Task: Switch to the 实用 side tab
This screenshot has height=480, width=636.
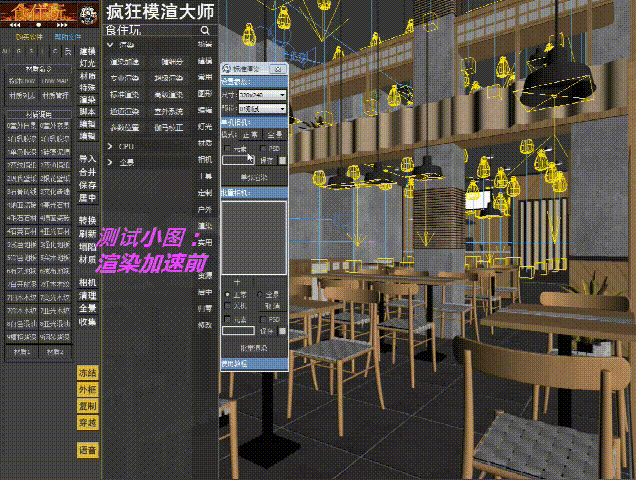Action: [x=205, y=242]
